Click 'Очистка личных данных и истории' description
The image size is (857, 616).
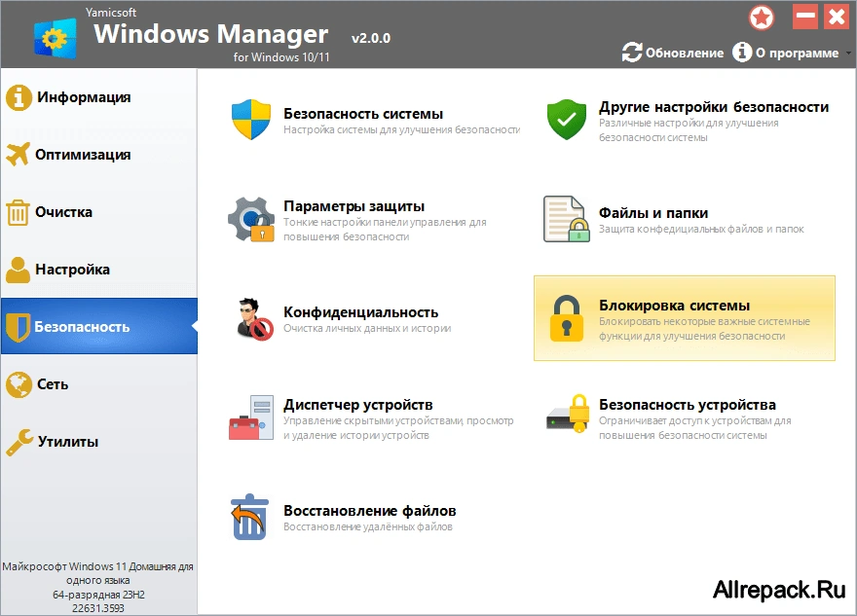[x=367, y=328]
